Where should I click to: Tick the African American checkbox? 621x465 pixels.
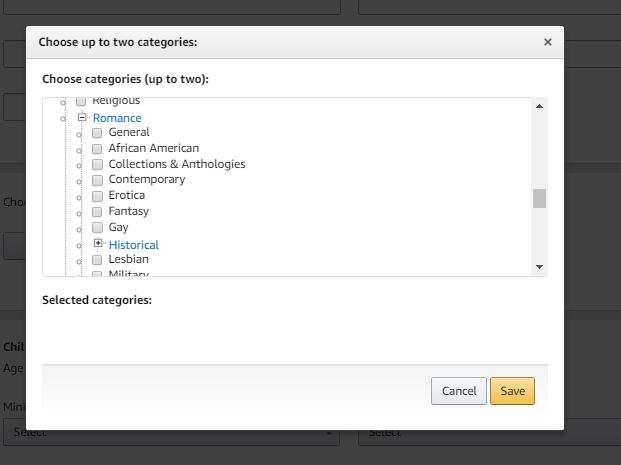98,149
